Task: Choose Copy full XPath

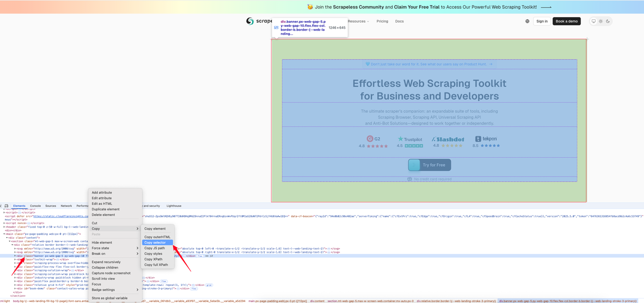Action: click(156, 264)
